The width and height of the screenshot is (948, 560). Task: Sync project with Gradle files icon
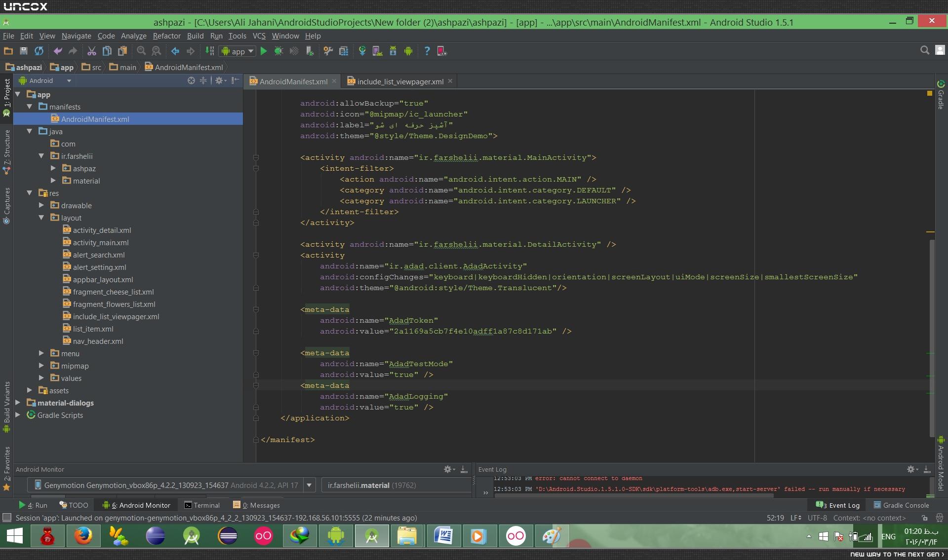click(x=362, y=51)
